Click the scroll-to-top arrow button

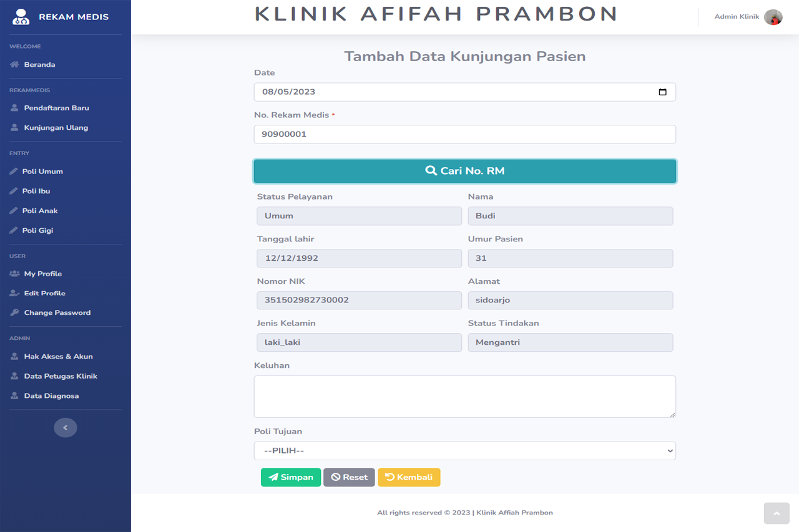click(x=777, y=513)
